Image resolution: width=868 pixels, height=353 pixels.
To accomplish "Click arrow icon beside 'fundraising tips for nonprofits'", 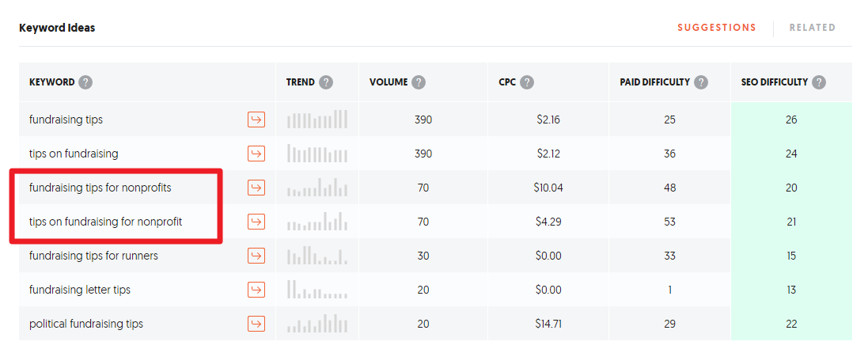I will pyautogui.click(x=256, y=188).
